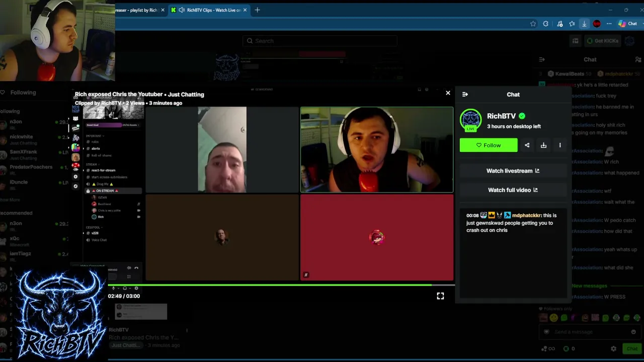Collapse the background stream chat panel
The width and height of the screenshot is (644, 362).
(542, 59)
